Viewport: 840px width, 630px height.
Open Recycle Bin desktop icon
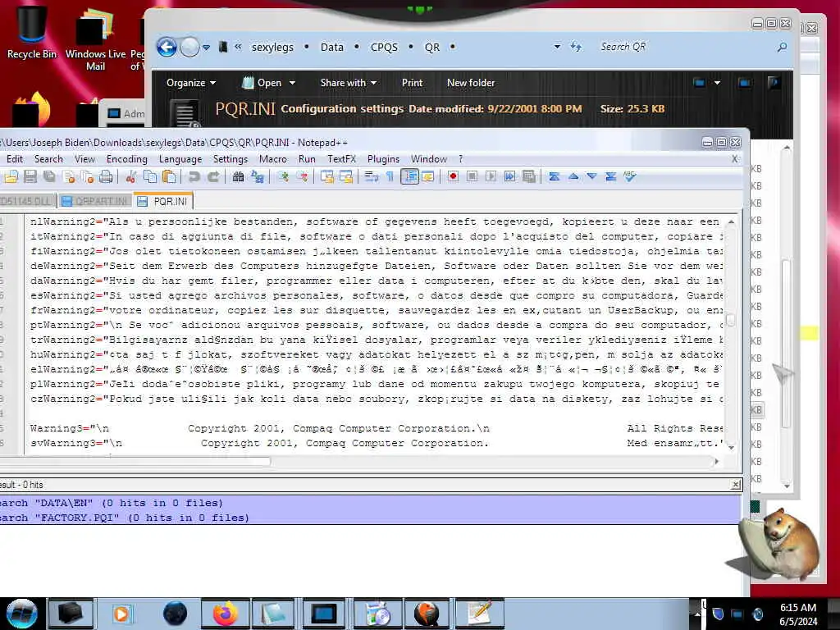tap(31, 32)
